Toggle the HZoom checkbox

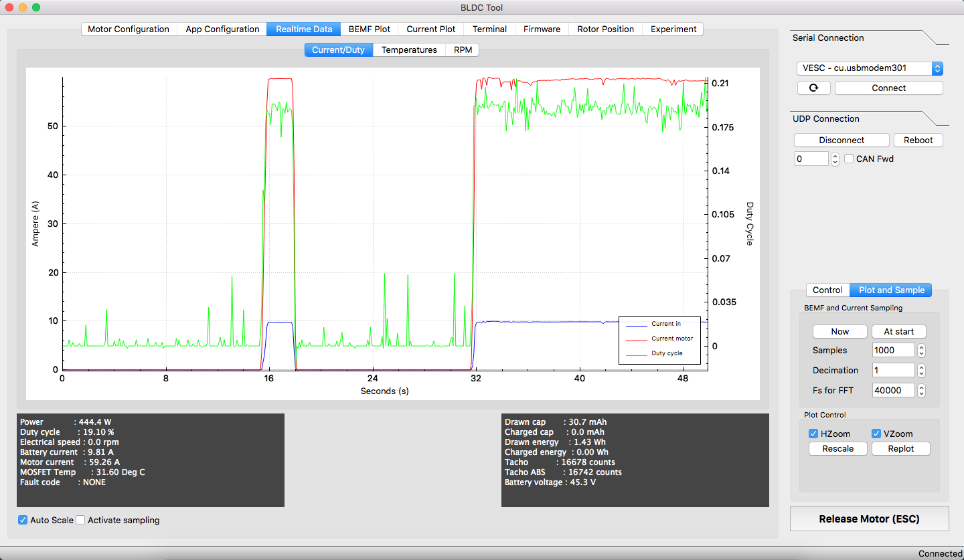813,434
